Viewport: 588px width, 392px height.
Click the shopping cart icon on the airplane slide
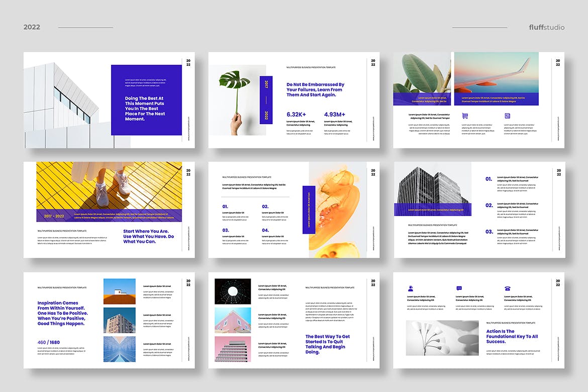(x=465, y=115)
